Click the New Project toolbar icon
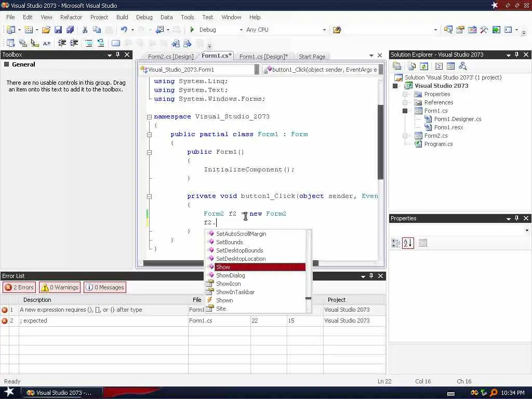Viewport: 532px width, 399px height. (11, 30)
